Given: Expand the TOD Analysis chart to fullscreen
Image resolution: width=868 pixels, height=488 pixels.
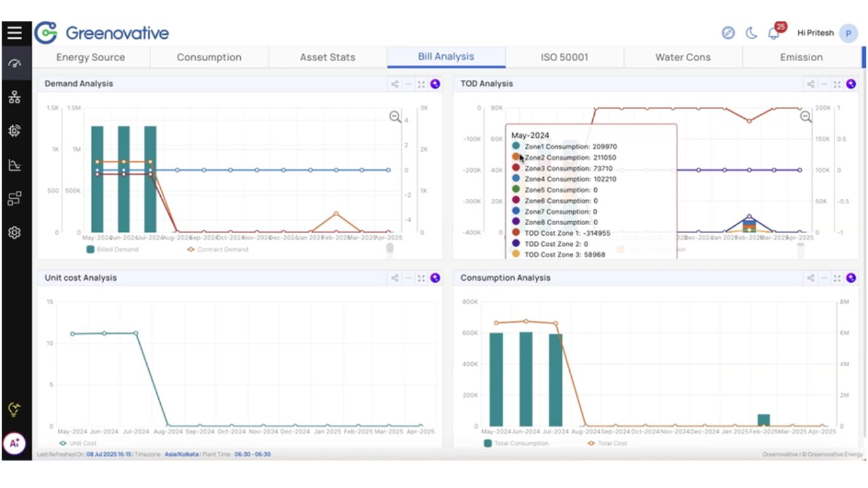Looking at the screenshot, I should (837, 84).
